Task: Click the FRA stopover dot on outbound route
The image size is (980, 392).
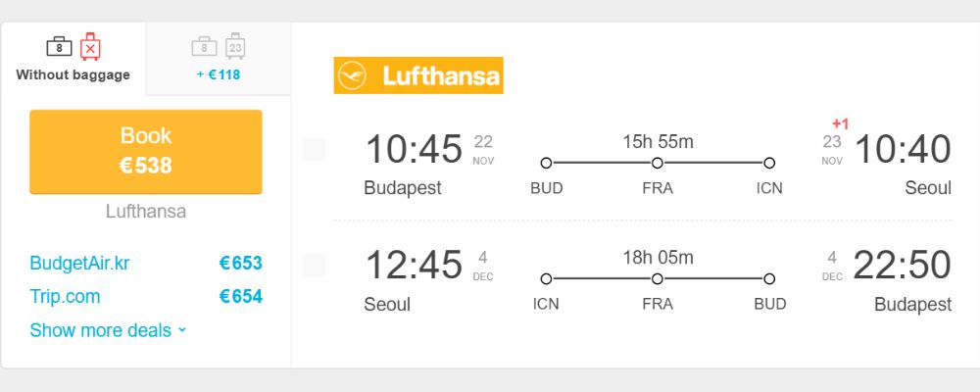Action: [x=657, y=164]
